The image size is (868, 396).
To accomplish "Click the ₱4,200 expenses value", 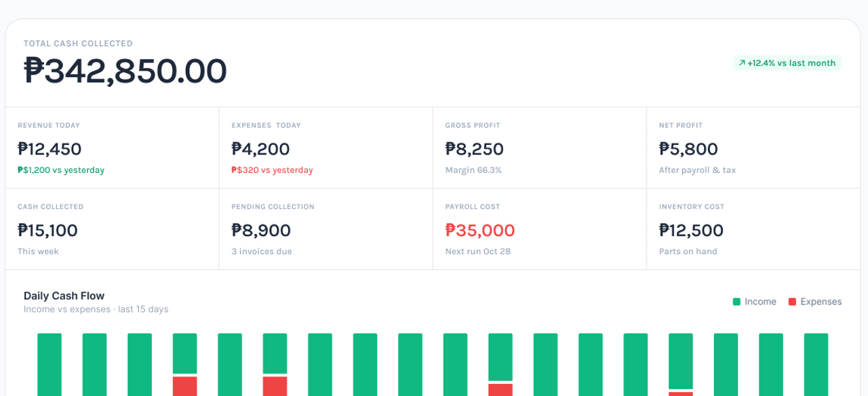I will tap(260, 149).
